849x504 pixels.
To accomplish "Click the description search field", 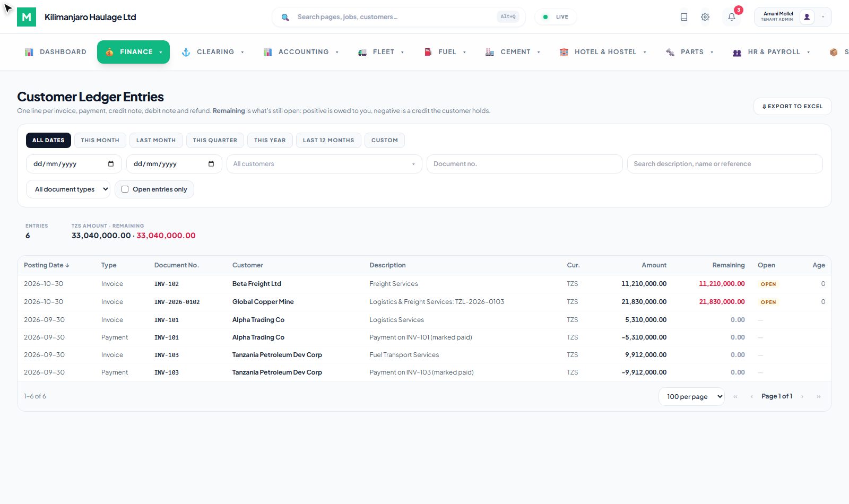I will pos(725,164).
